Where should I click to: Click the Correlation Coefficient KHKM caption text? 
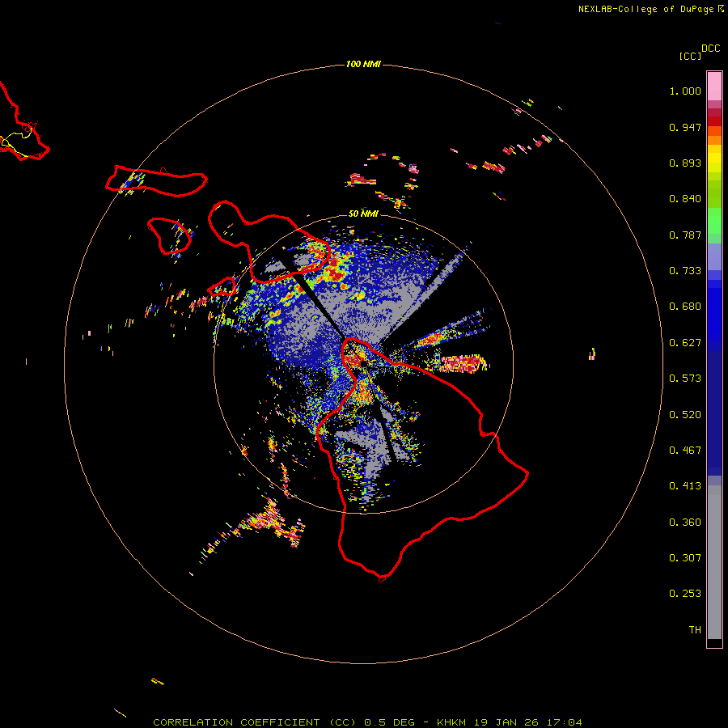tap(367, 722)
